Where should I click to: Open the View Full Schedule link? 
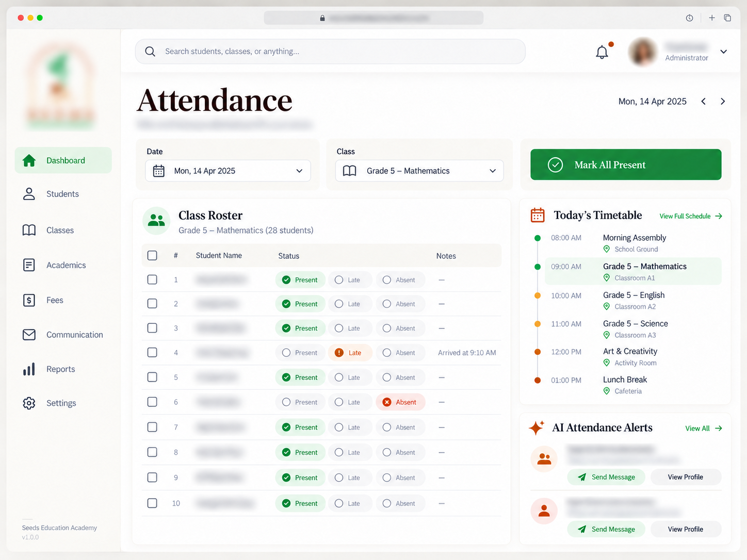click(x=691, y=216)
